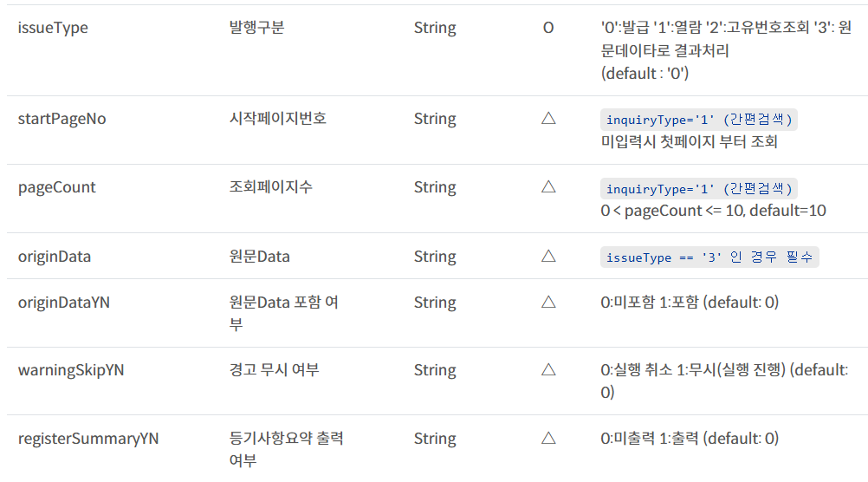Click the issueType parameter name
This screenshot has width=868, height=482.
[x=53, y=28]
